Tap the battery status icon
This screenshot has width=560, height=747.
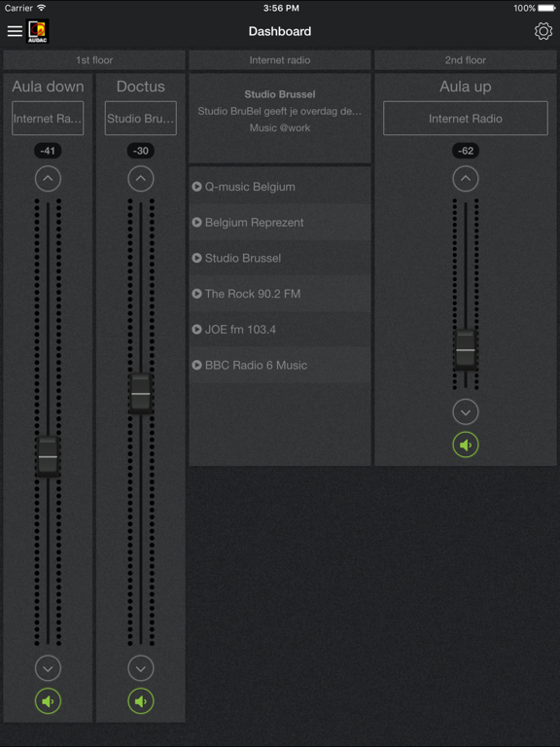(546, 8)
